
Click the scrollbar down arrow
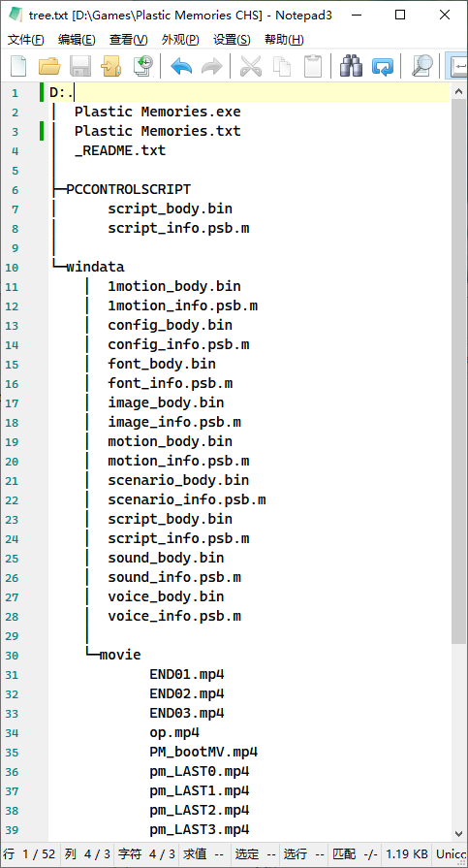[x=459, y=833]
